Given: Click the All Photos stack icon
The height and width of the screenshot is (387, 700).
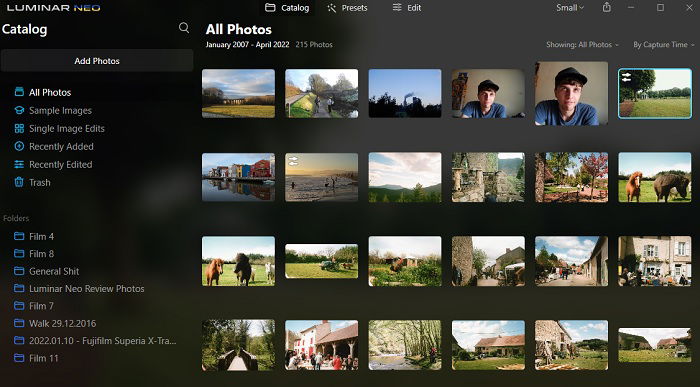Looking at the screenshot, I should point(19,92).
